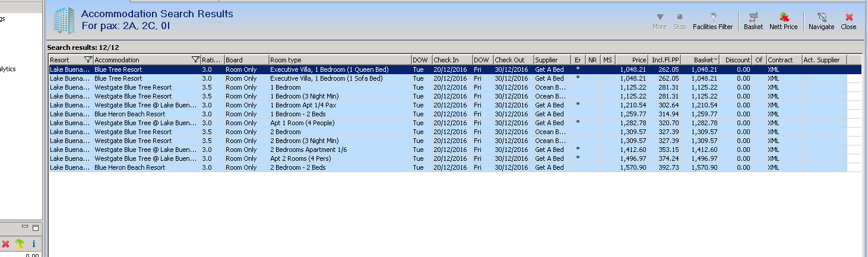The image size is (868, 257).
Task: Sort by the Room type column header
Action: click(x=340, y=60)
